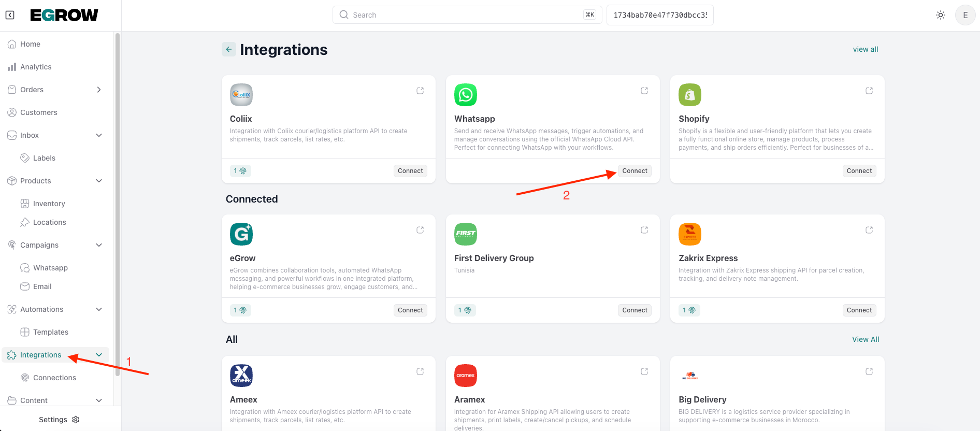Collapse the Products section chevron
Viewport: 980px width, 431px height.
[99, 181]
